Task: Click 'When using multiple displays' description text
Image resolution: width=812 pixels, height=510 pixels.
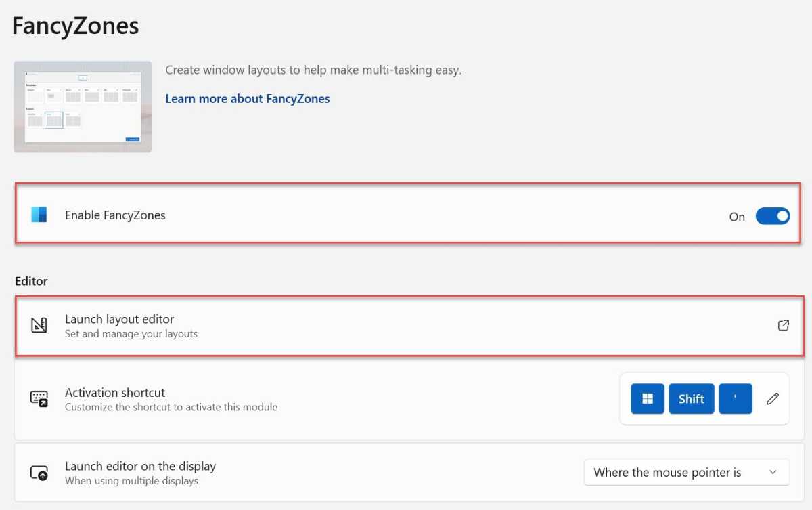Action: 131,481
